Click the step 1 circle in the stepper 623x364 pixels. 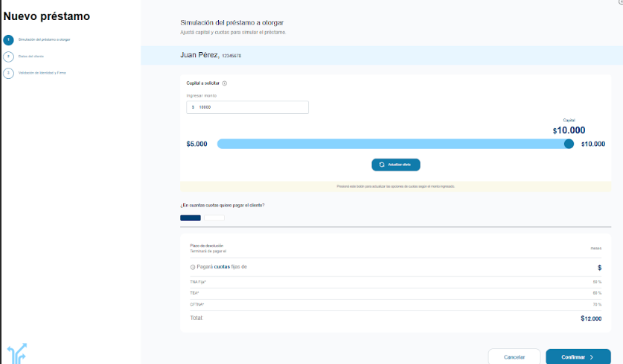pyautogui.click(x=8, y=39)
